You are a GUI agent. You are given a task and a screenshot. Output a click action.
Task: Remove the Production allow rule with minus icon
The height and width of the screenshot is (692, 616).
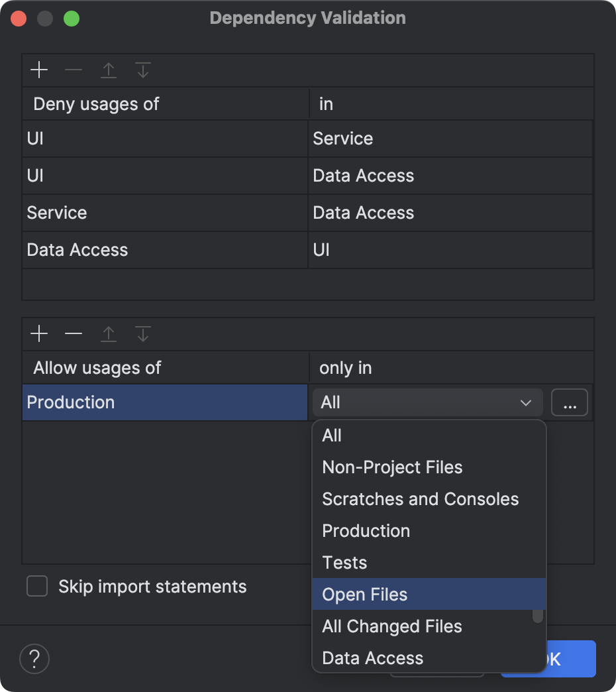pyautogui.click(x=74, y=333)
